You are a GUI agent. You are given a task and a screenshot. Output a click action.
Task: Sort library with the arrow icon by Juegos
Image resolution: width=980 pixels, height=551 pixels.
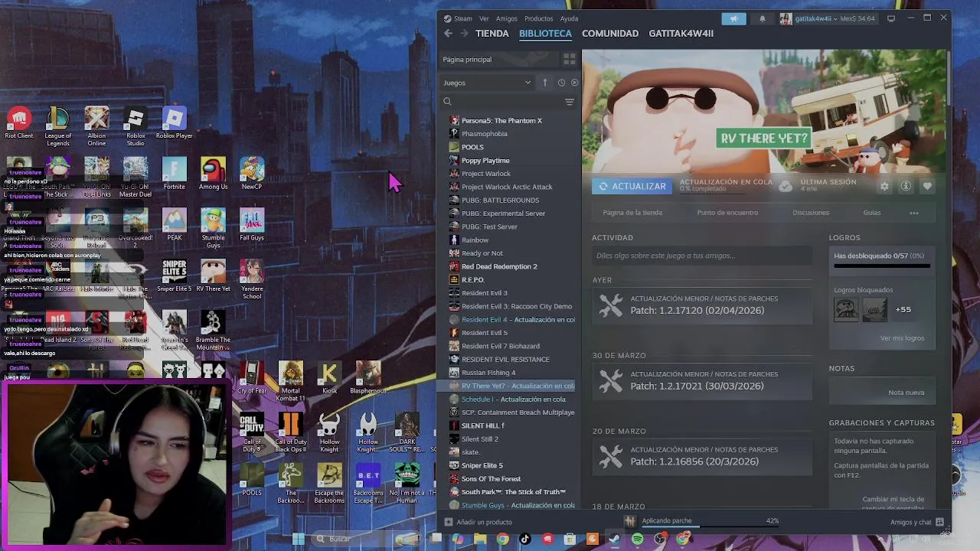point(545,83)
